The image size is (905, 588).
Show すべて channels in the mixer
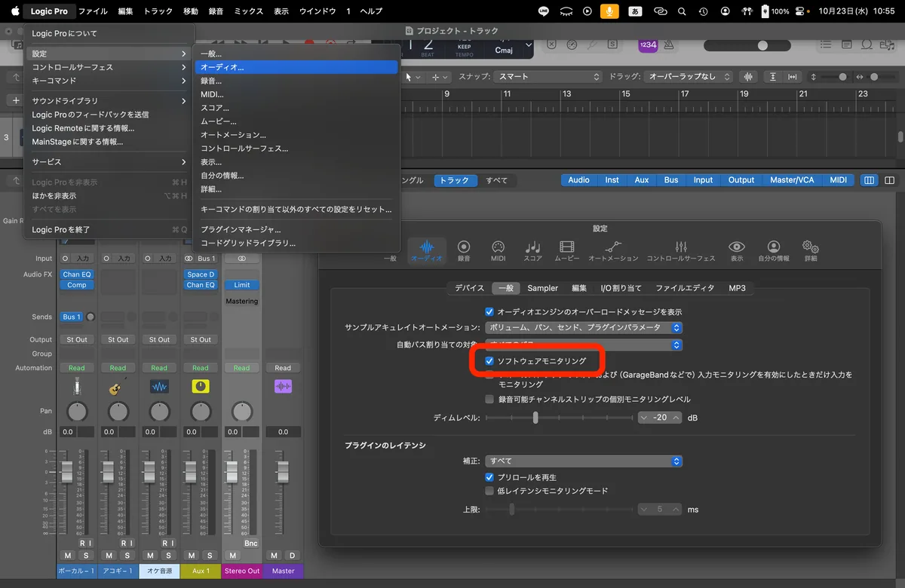[x=497, y=180]
